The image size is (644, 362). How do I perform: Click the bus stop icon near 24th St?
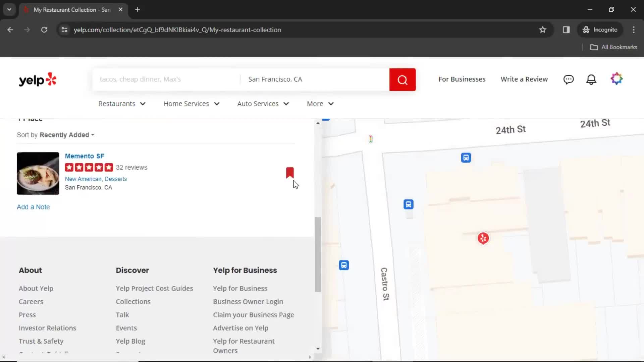point(466,158)
